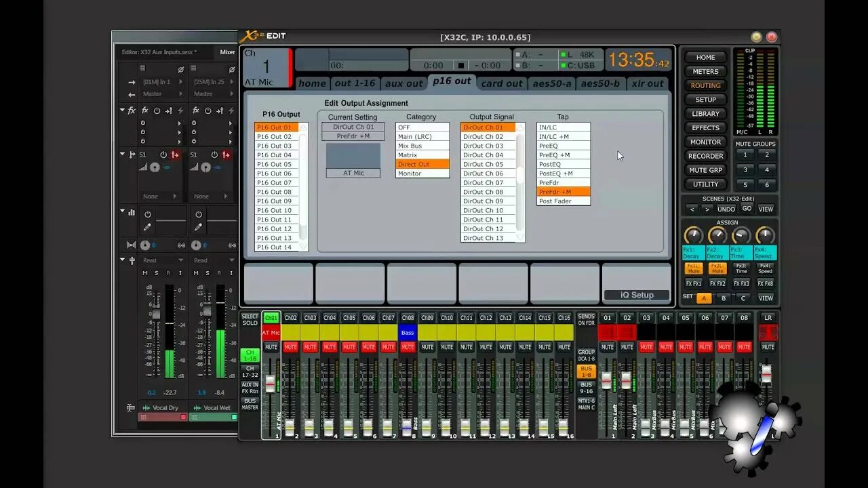The image size is (868, 488).
Task: Click the Fx3 Time assign knob
Action: [x=741, y=235]
